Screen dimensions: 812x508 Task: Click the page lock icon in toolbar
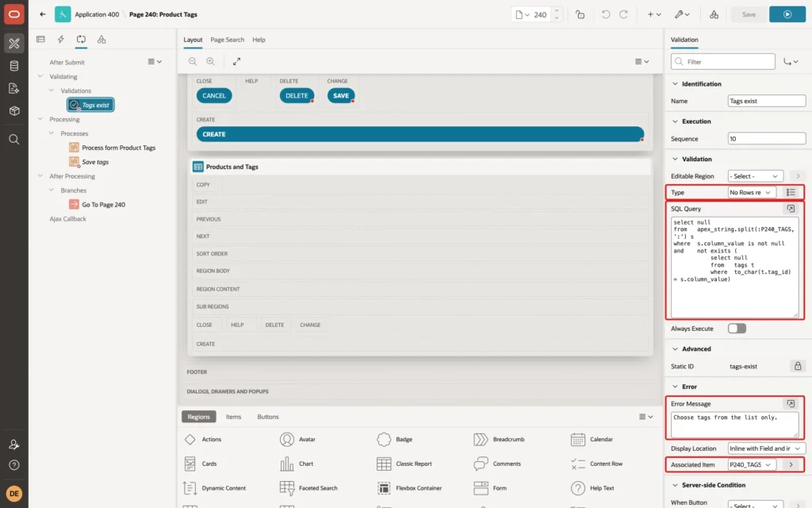click(580, 14)
